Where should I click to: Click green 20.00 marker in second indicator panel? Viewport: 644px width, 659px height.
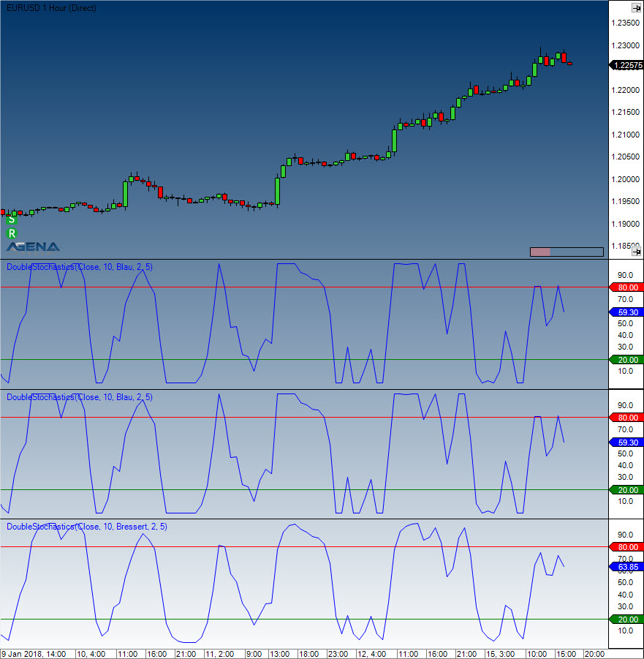pyautogui.click(x=626, y=489)
